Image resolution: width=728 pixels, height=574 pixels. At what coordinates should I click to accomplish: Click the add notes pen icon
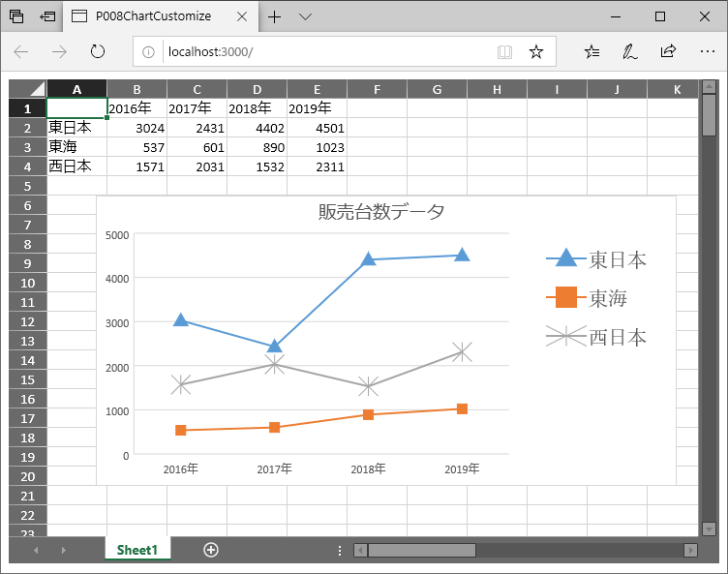click(629, 51)
